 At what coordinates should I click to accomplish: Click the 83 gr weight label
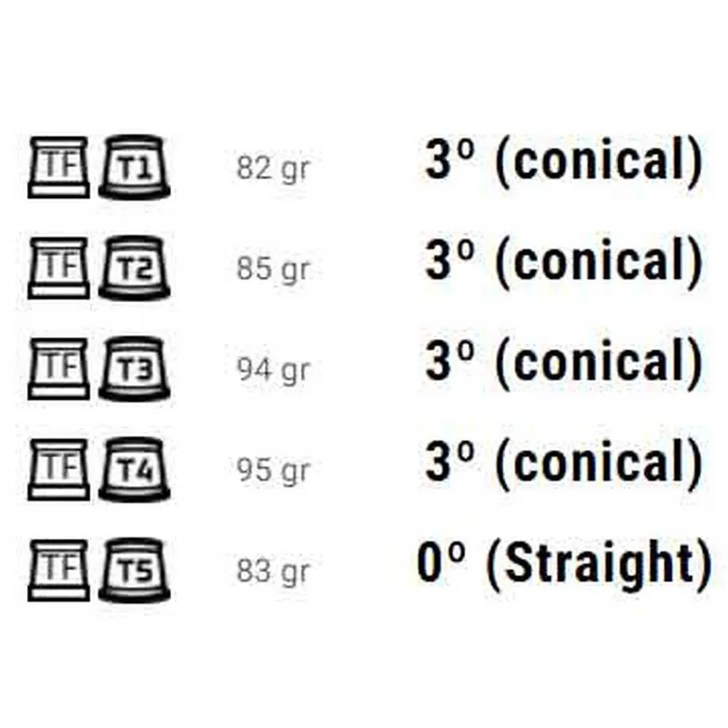273,571
